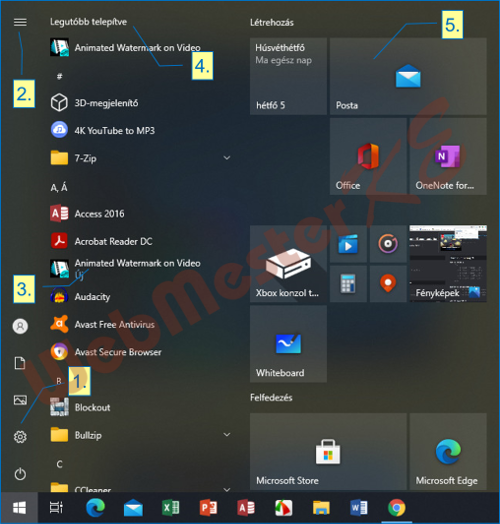Open the Documents sidebar icon

pyautogui.click(x=20, y=363)
